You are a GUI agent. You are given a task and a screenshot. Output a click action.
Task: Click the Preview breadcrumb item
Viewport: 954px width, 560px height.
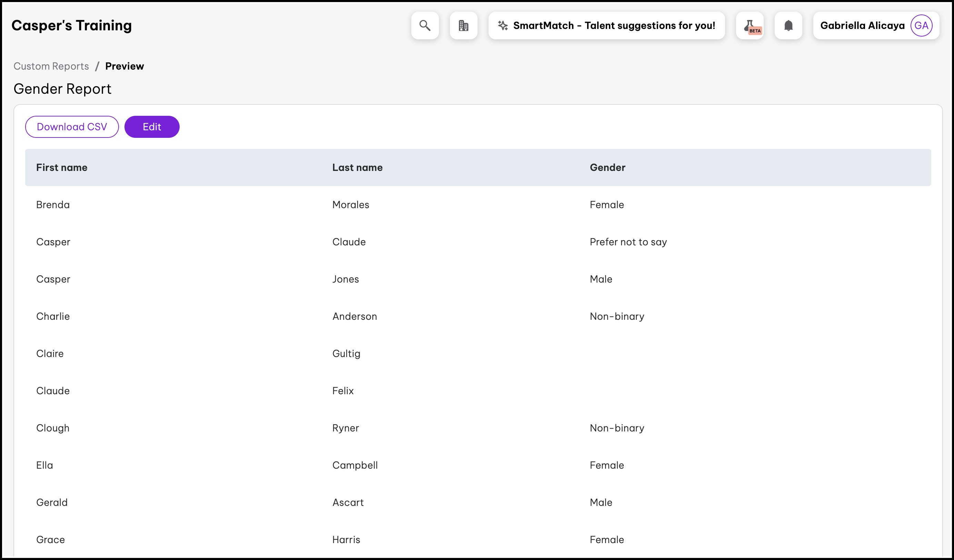point(124,66)
